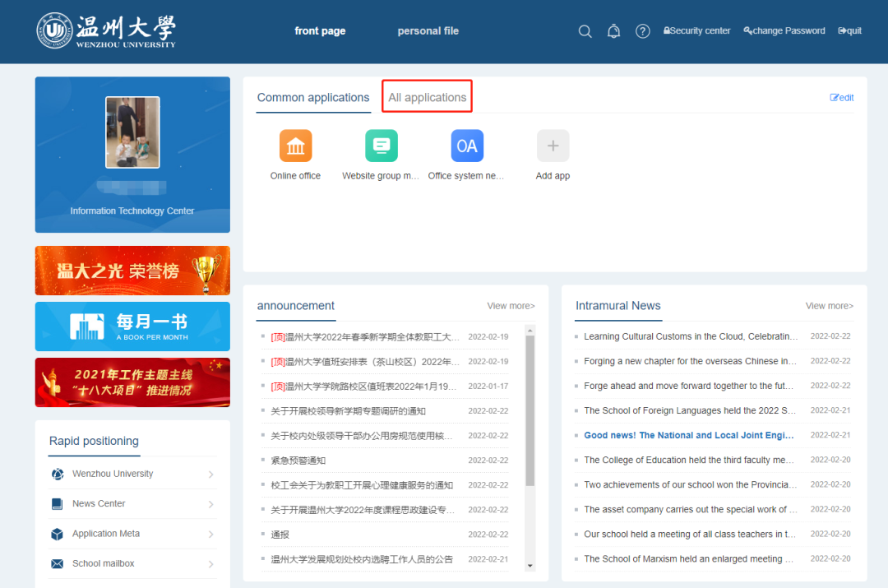Click View more for Intramural News
The height and width of the screenshot is (588, 888).
coord(829,306)
